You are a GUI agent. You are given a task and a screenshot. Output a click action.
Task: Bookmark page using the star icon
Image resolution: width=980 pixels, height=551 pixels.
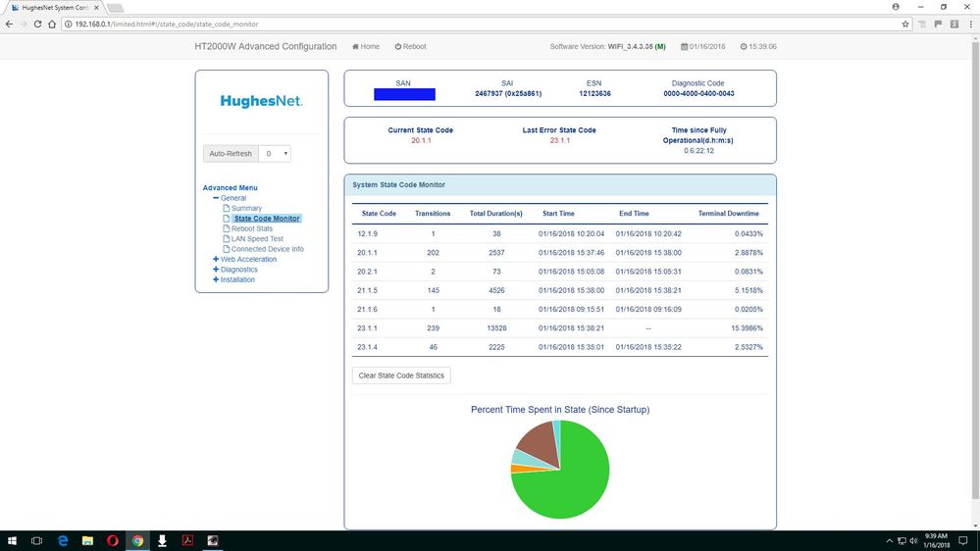click(905, 24)
